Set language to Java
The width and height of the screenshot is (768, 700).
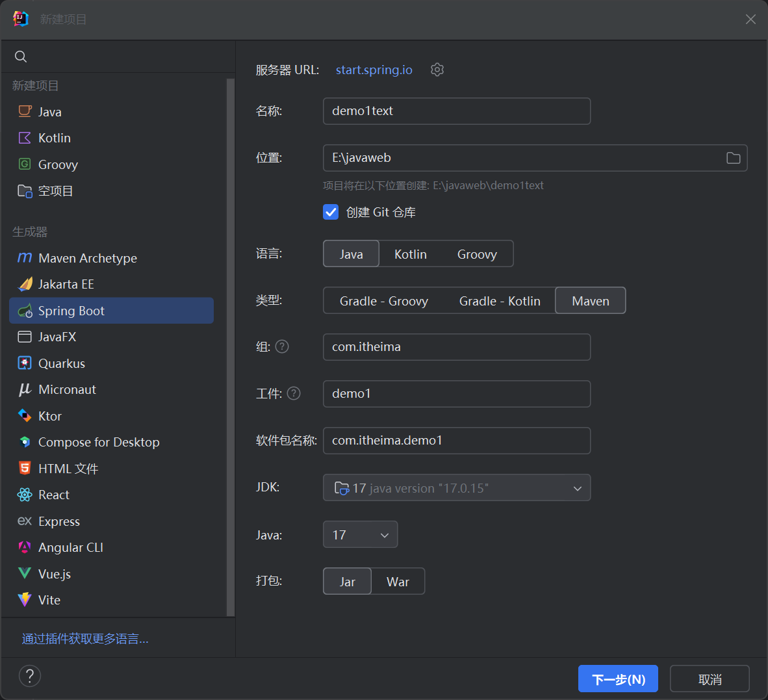351,253
